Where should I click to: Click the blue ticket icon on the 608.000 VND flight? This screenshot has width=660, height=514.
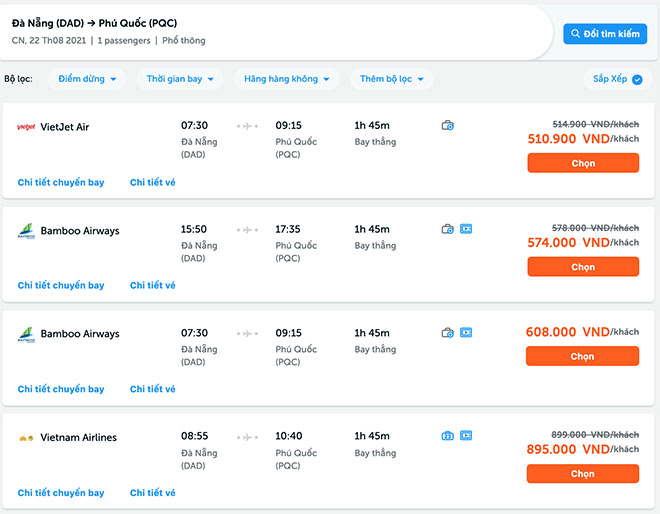465,332
